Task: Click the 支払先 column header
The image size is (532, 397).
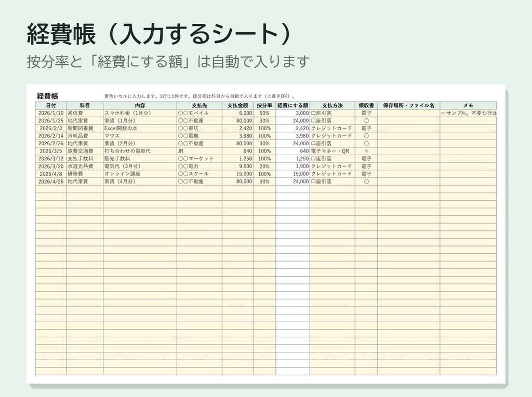Action: click(199, 105)
